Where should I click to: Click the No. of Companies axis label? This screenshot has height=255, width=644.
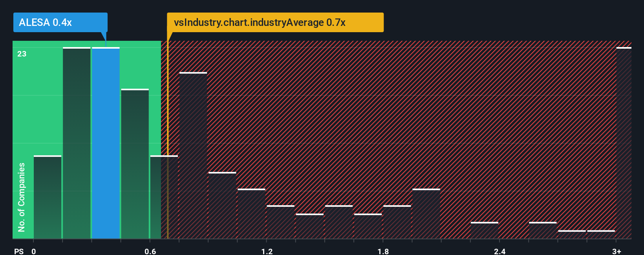click(22, 197)
